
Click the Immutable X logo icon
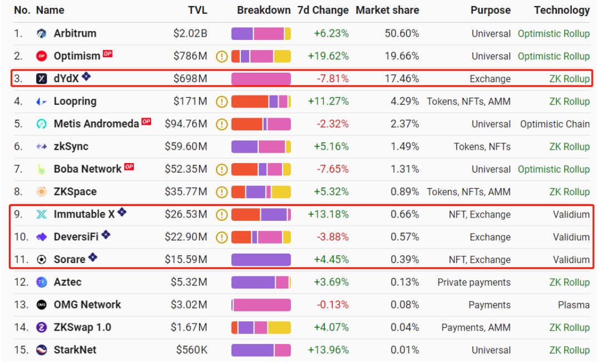tap(41, 214)
